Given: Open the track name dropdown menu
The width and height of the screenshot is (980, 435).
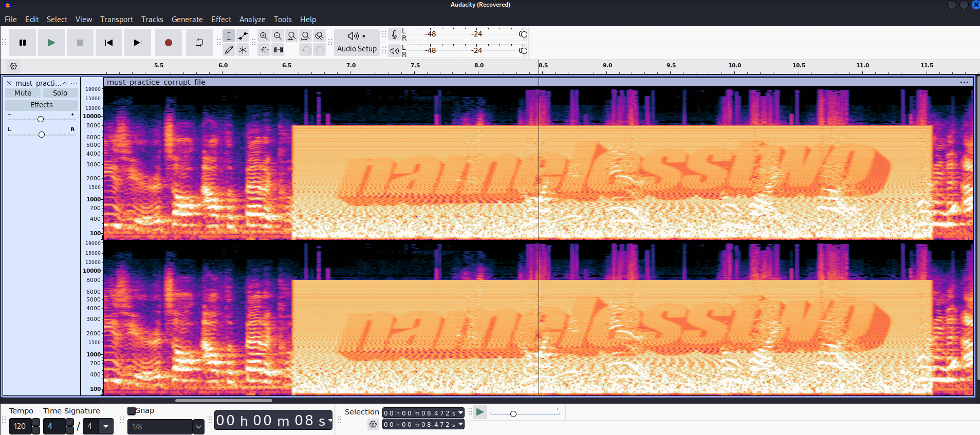Looking at the screenshot, I should click(75, 83).
